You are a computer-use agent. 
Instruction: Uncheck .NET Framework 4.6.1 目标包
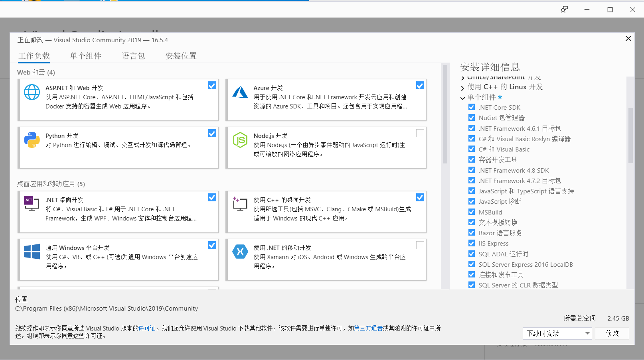472,128
